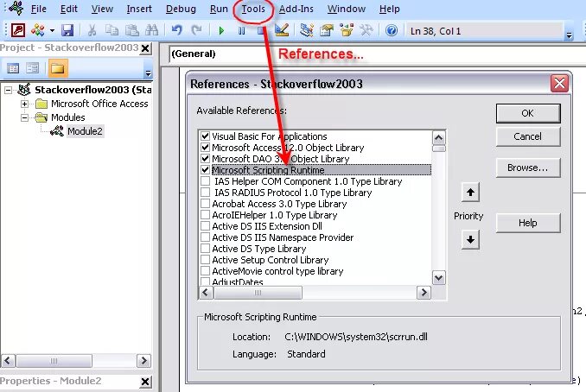The width and height of the screenshot is (586, 392).
Task: Click Cancel in the References dialog
Action: pos(528,136)
